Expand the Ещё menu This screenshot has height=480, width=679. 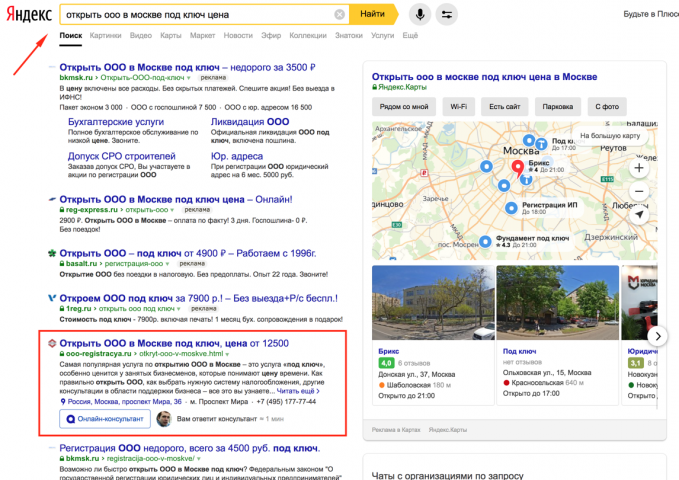[410, 36]
